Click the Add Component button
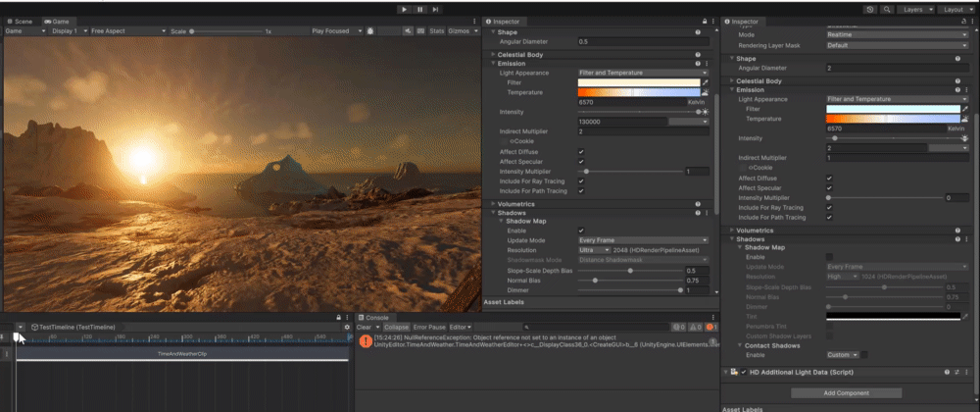 (x=845, y=392)
